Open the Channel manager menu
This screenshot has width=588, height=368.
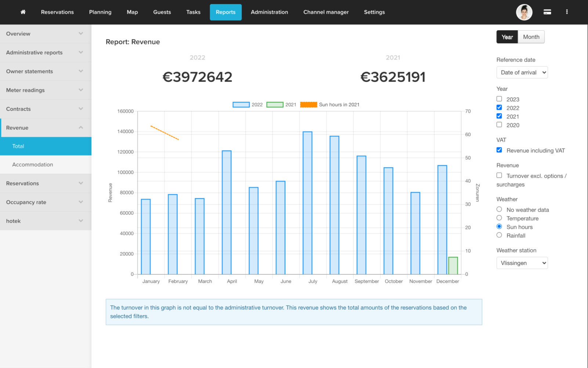326,12
